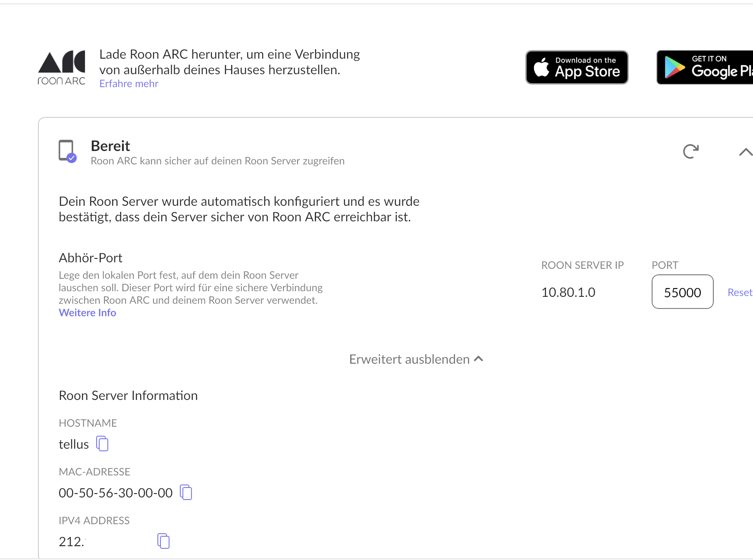Click the MAC address value 00-50-56-30-00-00
This screenshot has width=753, height=560.
(x=116, y=493)
